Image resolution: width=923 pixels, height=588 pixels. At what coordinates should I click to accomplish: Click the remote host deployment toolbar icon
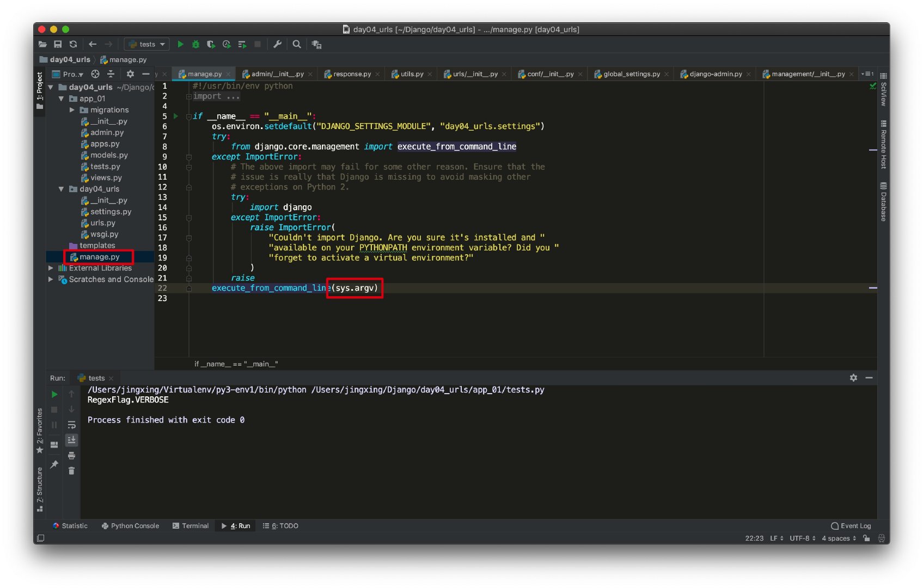point(316,45)
